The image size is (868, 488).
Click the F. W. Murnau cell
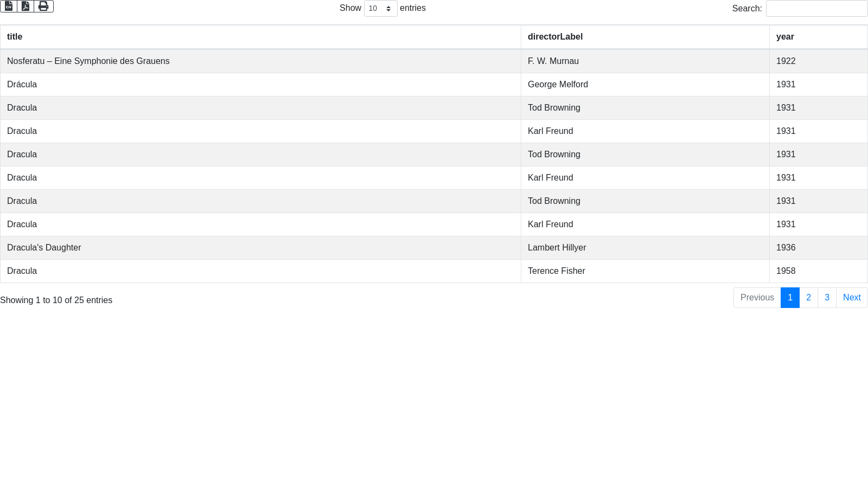[553, 61]
